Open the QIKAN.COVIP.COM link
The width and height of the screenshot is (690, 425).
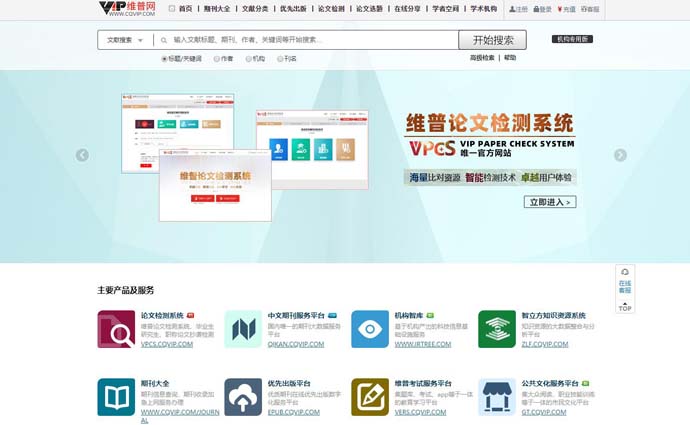click(296, 344)
